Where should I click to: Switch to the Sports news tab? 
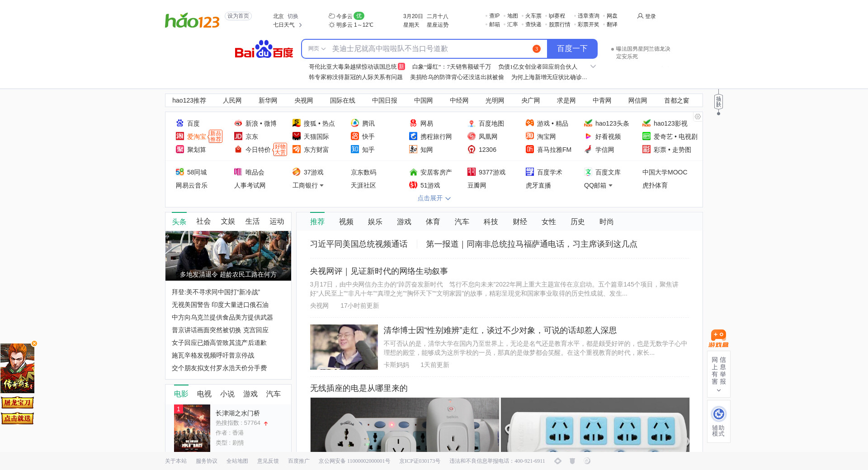[433, 222]
